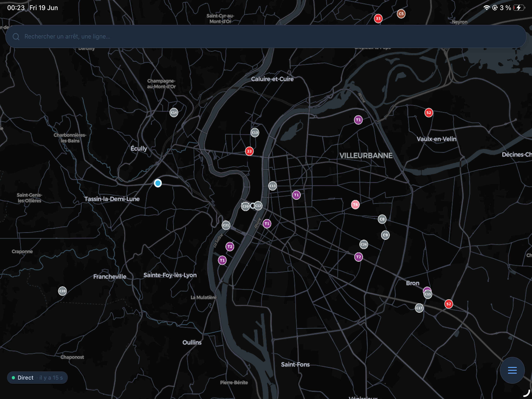Tap the Francheville map label
Screen dimensions: 532x399
click(110, 277)
